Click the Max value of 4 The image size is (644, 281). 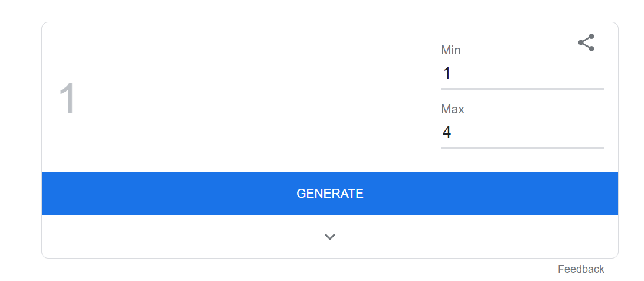447,132
